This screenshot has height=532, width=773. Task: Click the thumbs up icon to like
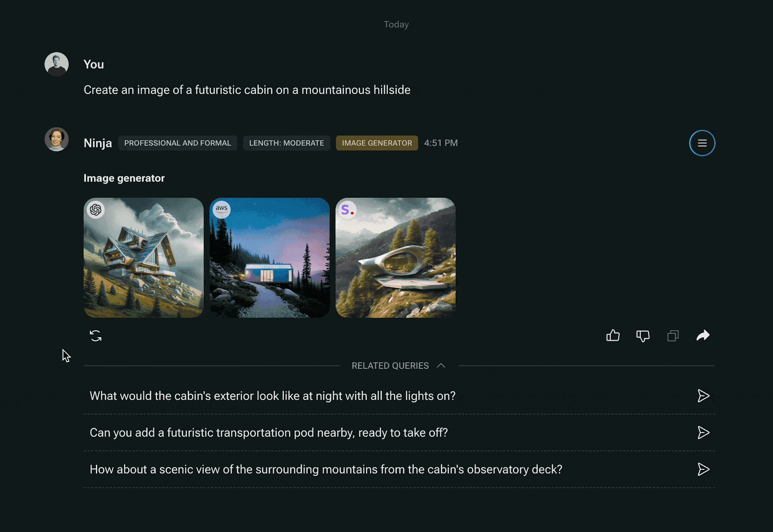point(613,335)
